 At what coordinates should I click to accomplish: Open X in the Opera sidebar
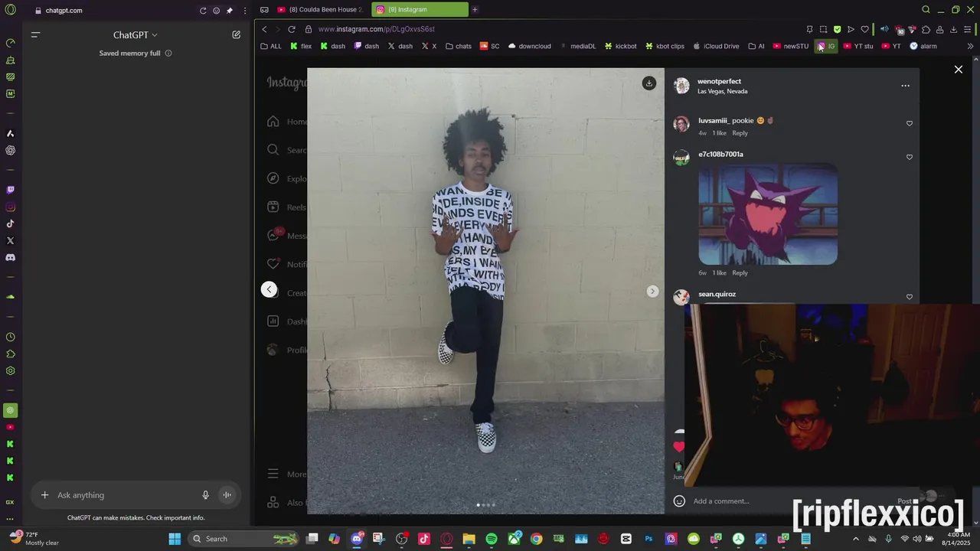[x=10, y=240]
